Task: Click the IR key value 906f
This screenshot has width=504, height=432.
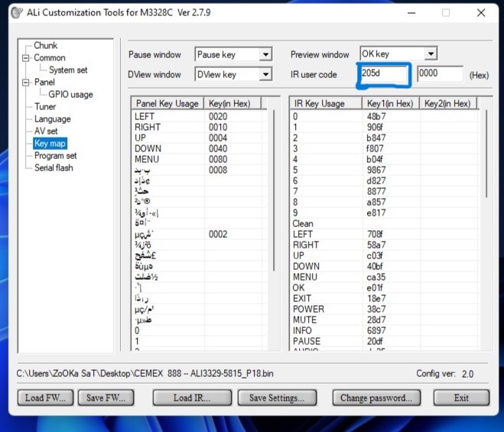Action: [x=375, y=127]
